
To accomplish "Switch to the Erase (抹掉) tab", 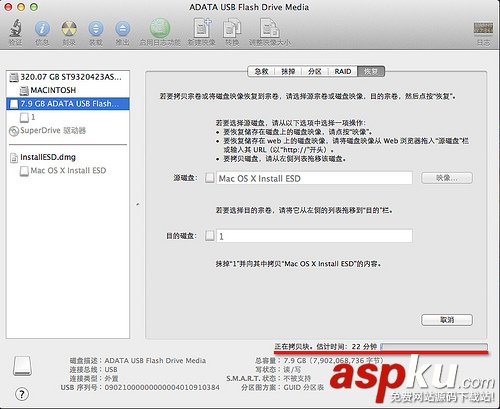I will coord(288,71).
